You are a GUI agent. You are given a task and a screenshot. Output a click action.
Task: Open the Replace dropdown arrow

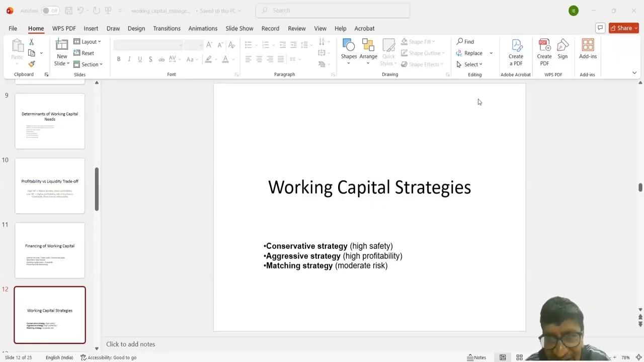coord(491,53)
